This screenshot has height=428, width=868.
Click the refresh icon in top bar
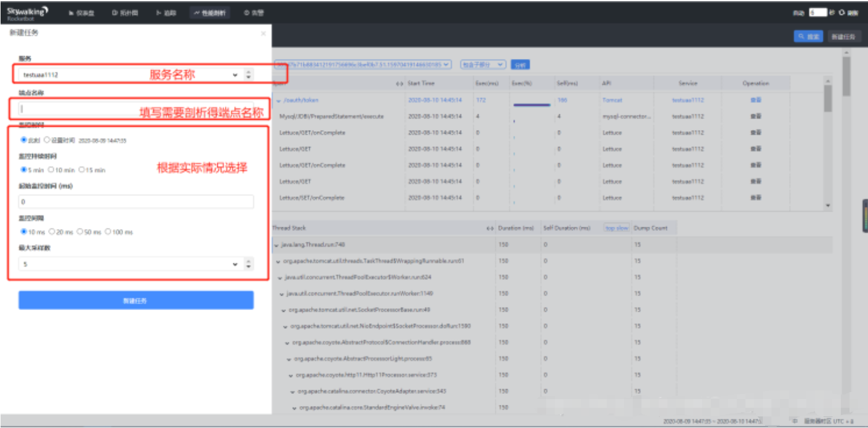[x=841, y=13]
